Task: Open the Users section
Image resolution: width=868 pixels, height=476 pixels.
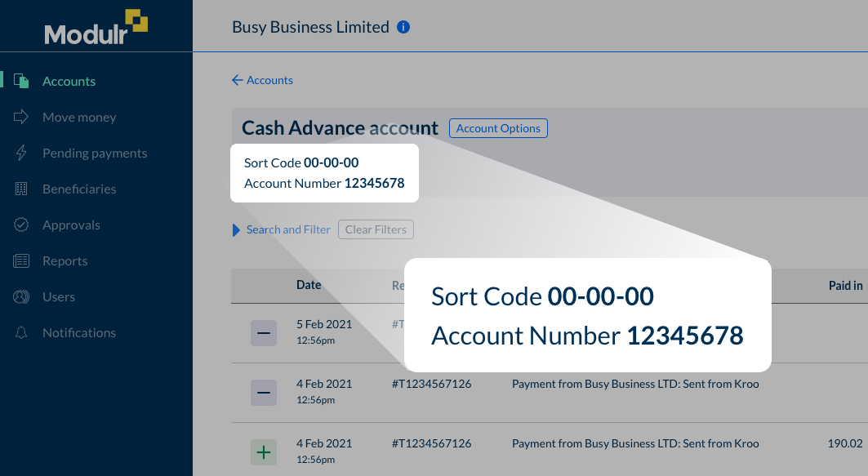Action: point(59,296)
